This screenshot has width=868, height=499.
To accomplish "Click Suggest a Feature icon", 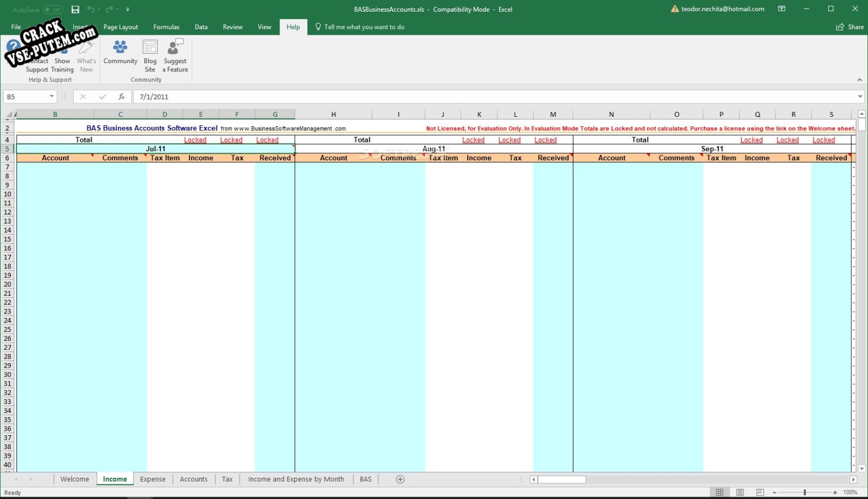I will 176,56.
